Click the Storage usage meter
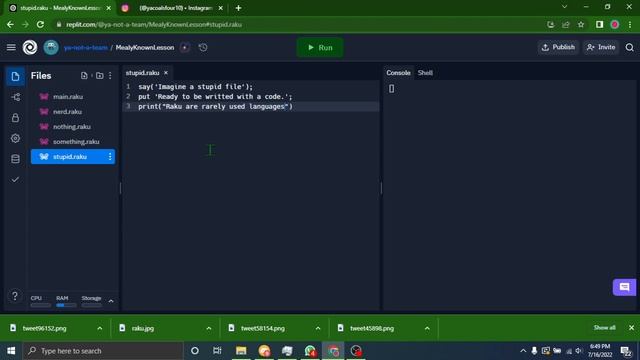 click(x=91, y=301)
